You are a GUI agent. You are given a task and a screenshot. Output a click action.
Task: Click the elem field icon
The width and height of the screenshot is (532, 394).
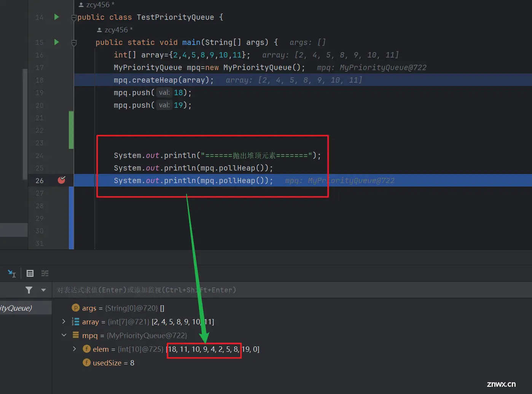(x=87, y=349)
